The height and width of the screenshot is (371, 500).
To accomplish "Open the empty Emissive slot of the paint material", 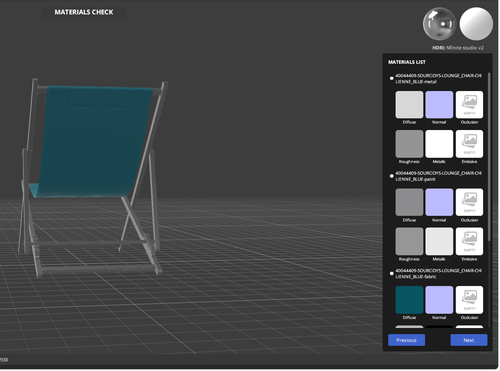I will coord(469,241).
